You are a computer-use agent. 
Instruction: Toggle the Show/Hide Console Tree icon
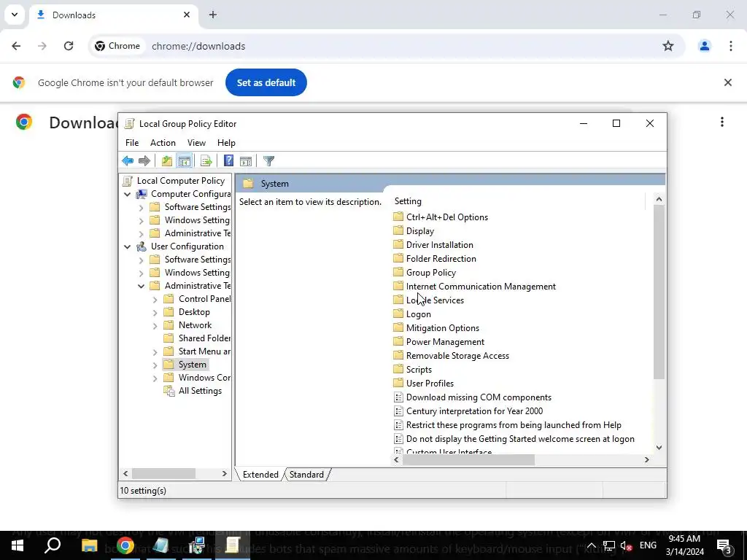(x=185, y=161)
